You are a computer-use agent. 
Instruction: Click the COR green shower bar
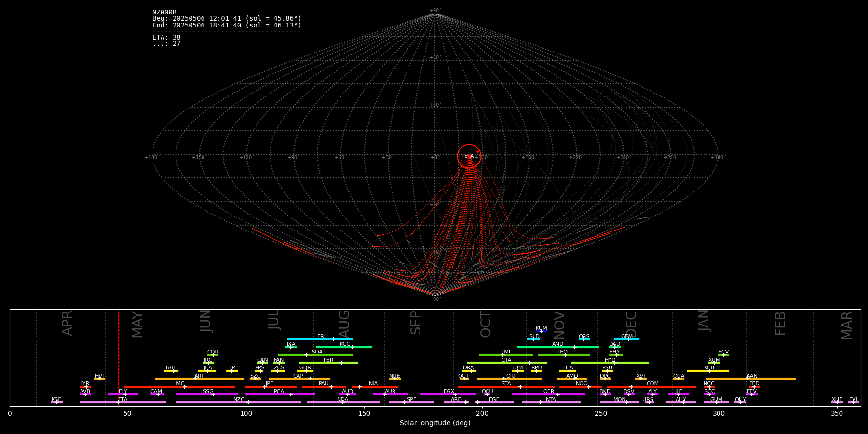coord(213,355)
